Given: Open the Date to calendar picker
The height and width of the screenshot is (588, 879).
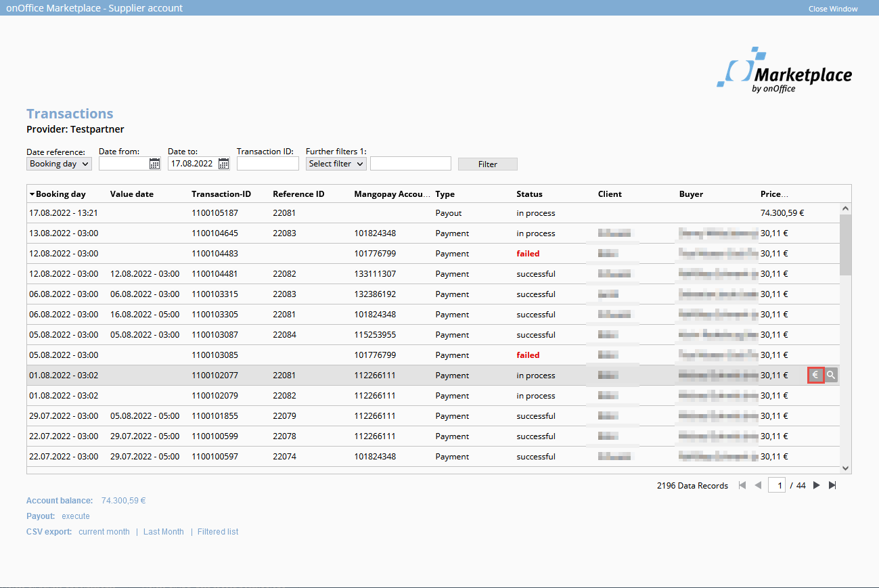Looking at the screenshot, I should tap(224, 164).
